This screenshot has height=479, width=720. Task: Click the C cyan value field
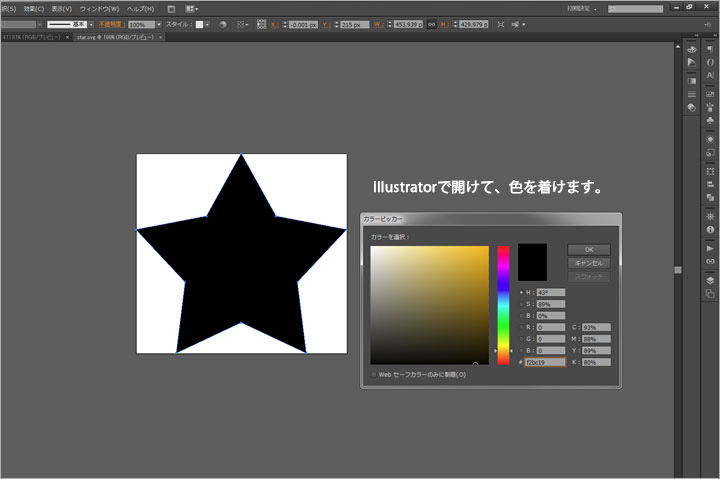(x=596, y=327)
